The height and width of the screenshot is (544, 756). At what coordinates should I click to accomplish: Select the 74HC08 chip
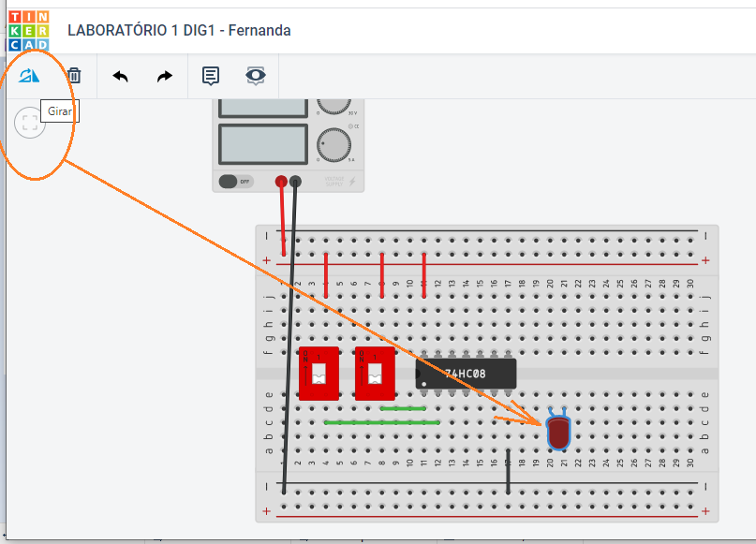click(x=466, y=374)
